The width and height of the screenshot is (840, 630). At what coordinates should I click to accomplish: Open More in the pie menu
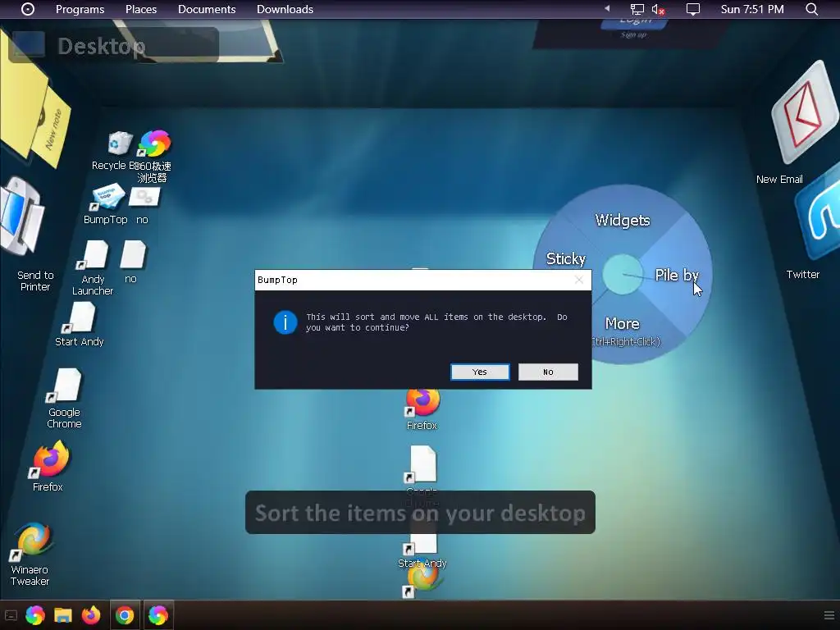pyautogui.click(x=623, y=323)
